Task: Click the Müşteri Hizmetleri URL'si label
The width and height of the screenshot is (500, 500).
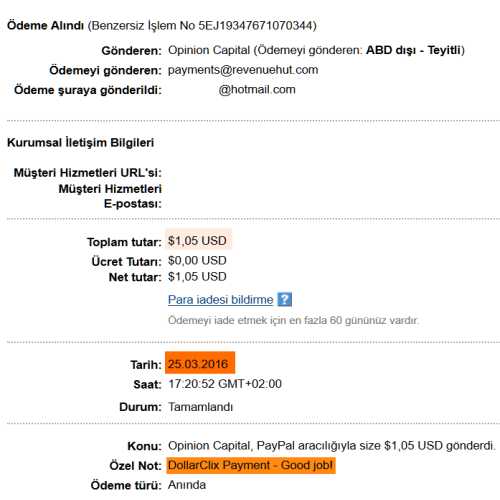Action: tap(88, 173)
